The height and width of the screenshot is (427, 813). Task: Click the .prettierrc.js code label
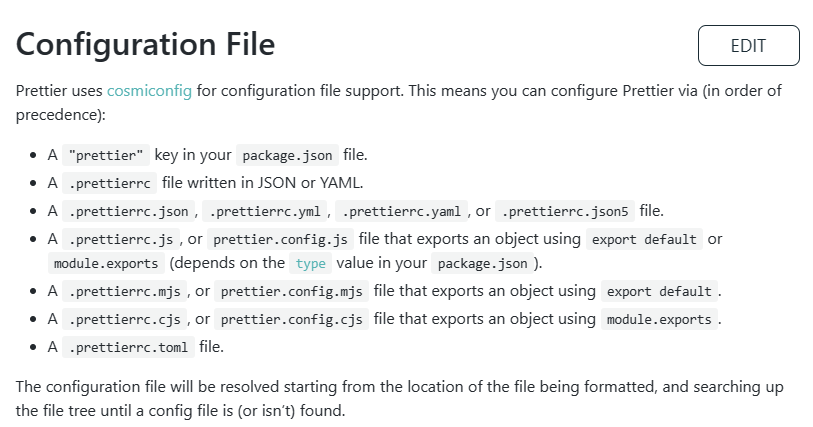pyautogui.click(x=121, y=239)
